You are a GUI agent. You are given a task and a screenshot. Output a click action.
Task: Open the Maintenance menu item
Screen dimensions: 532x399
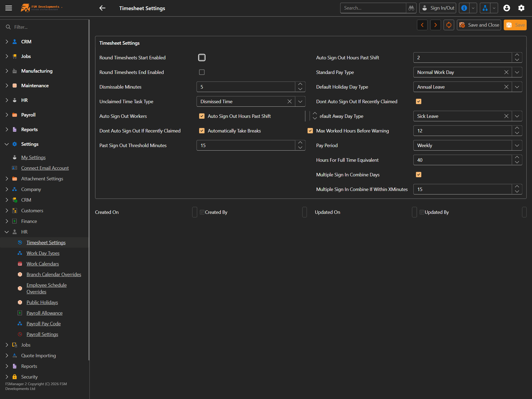pos(35,86)
